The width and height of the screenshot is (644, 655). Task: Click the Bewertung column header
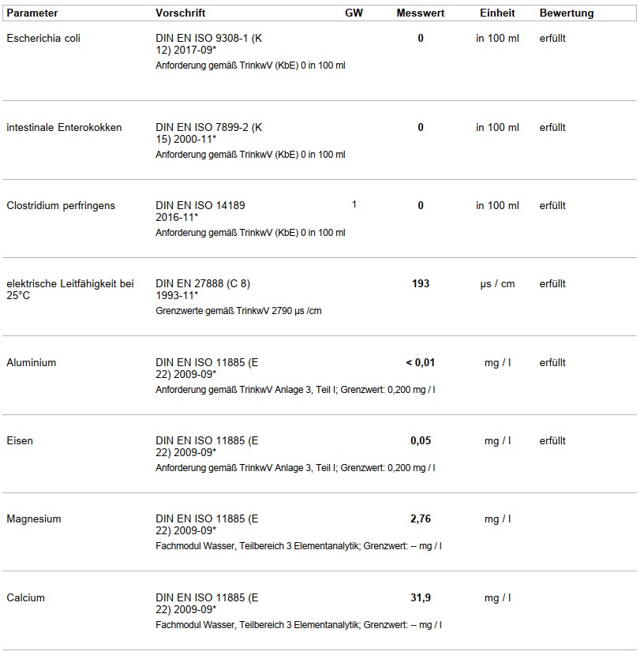(566, 13)
